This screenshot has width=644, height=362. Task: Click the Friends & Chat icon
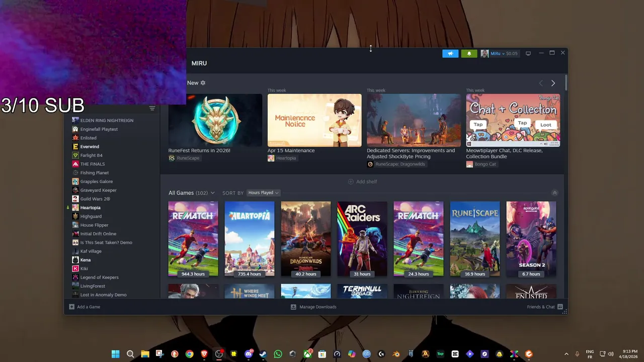(560, 307)
